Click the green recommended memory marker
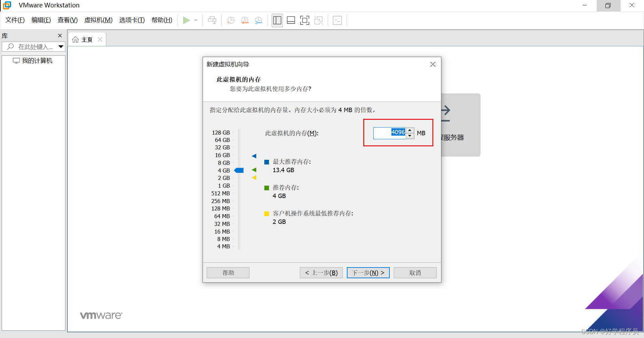This screenshot has height=338, width=644. (x=254, y=170)
